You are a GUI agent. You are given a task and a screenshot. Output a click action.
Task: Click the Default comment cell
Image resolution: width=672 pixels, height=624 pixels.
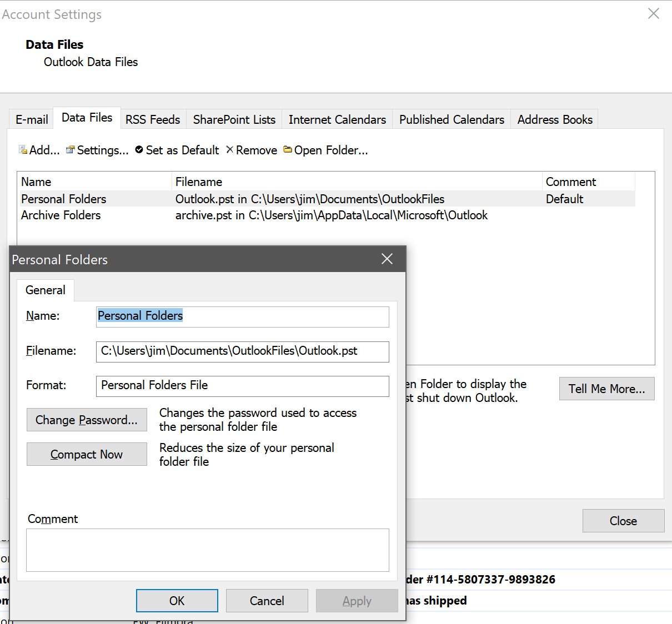click(x=564, y=199)
